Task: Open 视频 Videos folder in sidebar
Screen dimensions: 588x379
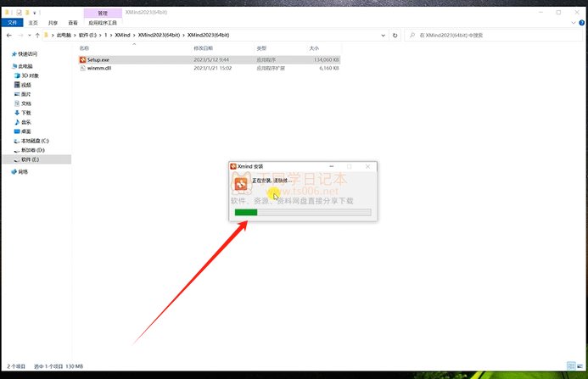Action: 23,85
